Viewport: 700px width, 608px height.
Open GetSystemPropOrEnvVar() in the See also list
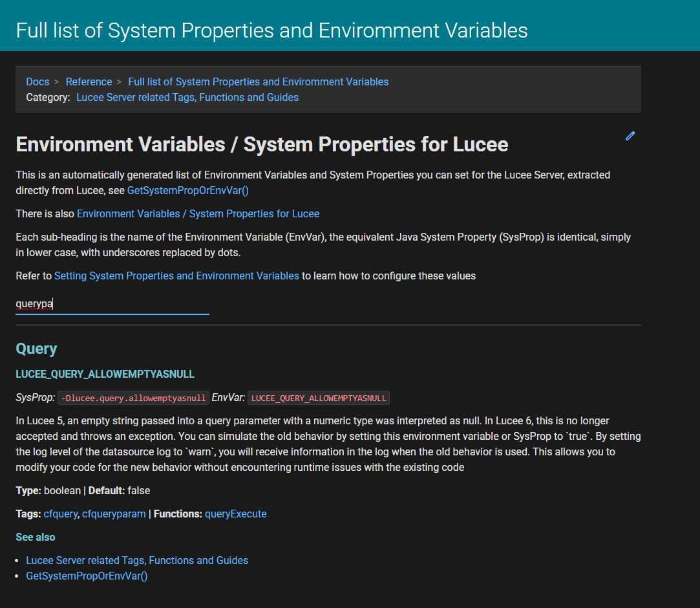(x=87, y=576)
